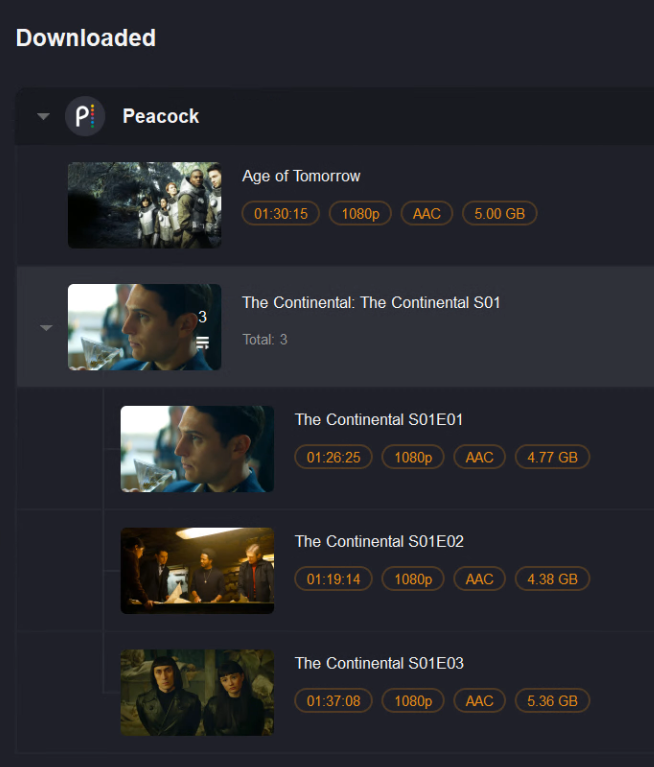Collapse the Peacock section arrow
Viewport: 654px width, 767px height.
pyautogui.click(x=43, y=117)
